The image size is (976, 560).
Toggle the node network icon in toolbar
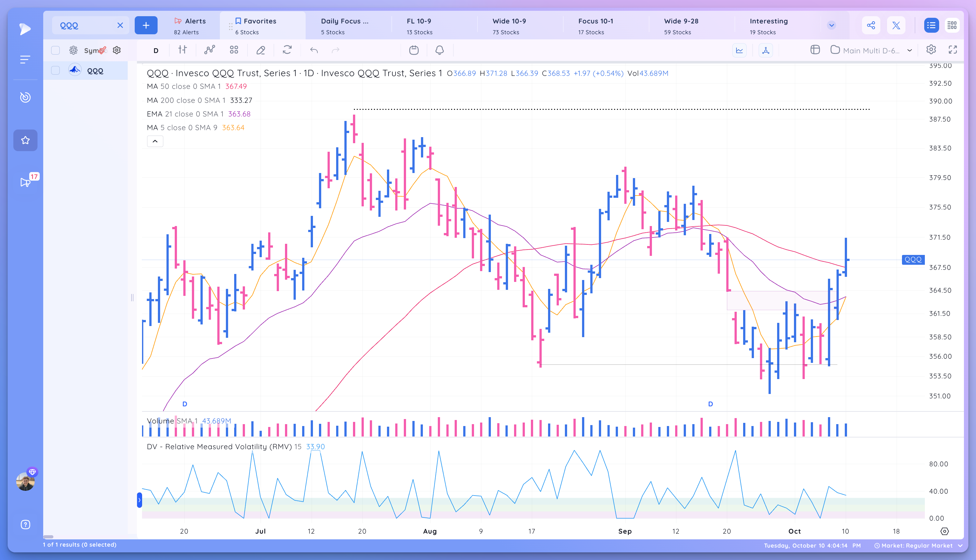[765, 50]
